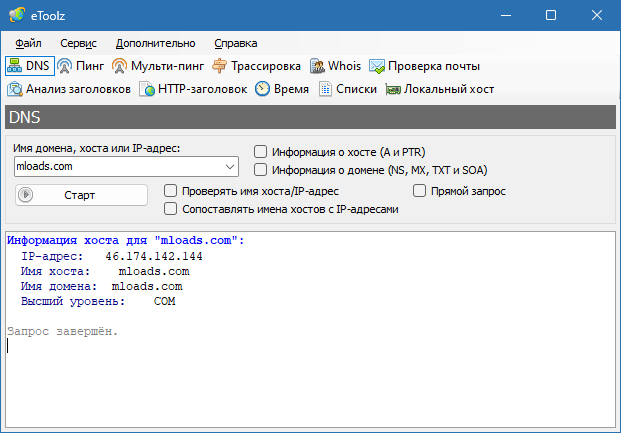Enable Информация о хосте (A и PTR)

pos(260,151)
